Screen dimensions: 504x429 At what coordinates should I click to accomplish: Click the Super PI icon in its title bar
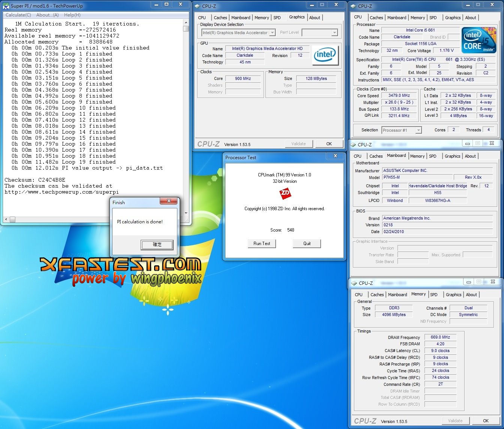pyautogui.click(x=6, y=6)
